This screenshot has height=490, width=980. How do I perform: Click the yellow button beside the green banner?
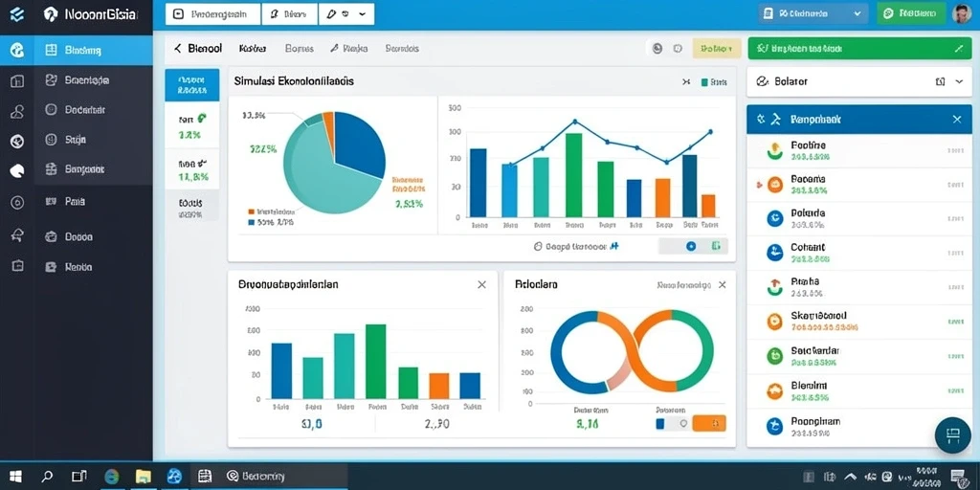pyautogui.click(x=716, y=48)
